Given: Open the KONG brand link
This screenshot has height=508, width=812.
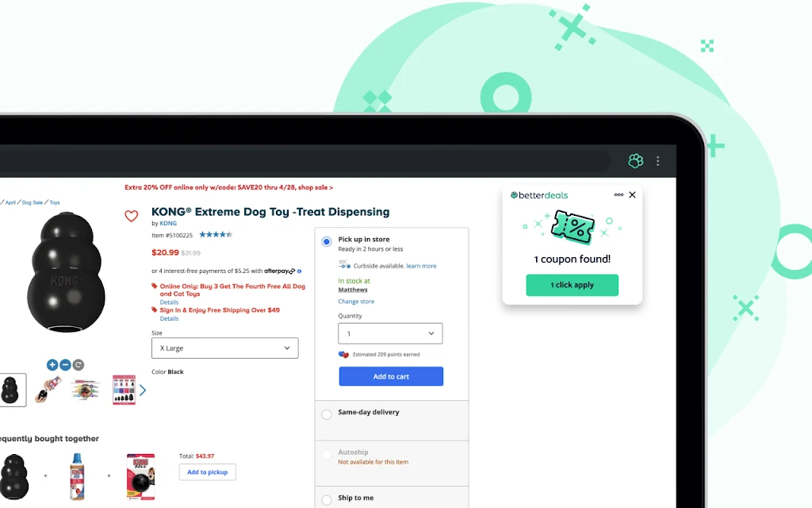Looking at the screenshot, I should (x=168, y=223).
